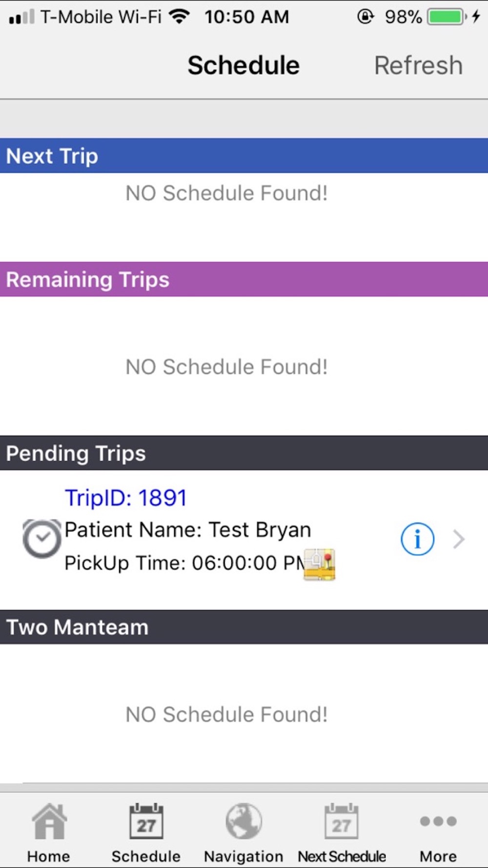Tap the battery indicator in status bar

click(446, 17)
